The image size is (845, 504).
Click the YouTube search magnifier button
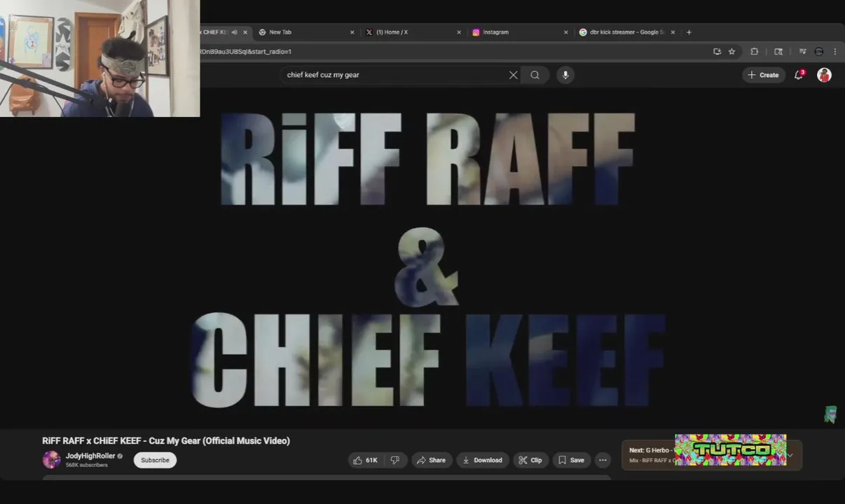[535, 75]
